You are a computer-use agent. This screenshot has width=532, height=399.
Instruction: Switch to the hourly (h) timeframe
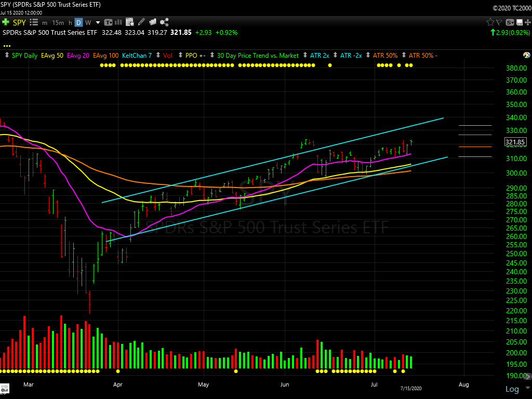coord(70,23)
